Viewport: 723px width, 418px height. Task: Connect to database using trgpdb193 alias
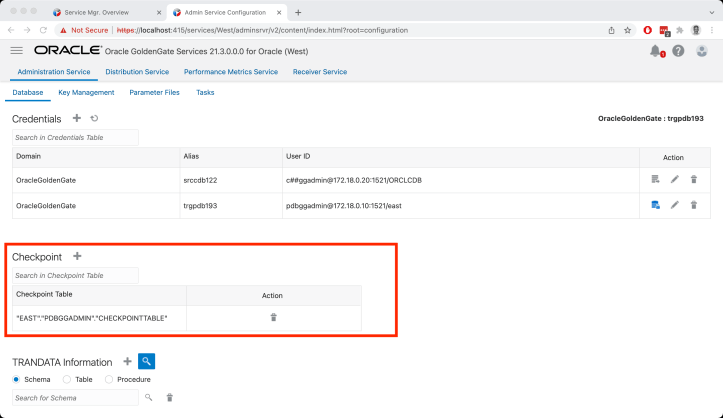pyautogui.click(x=655, y=204)
